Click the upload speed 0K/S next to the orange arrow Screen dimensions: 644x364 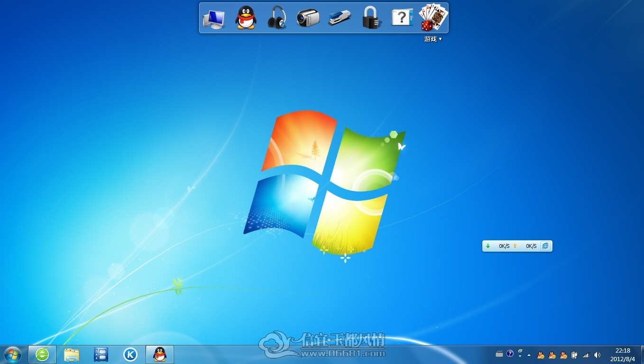click(x=531, y=246)
